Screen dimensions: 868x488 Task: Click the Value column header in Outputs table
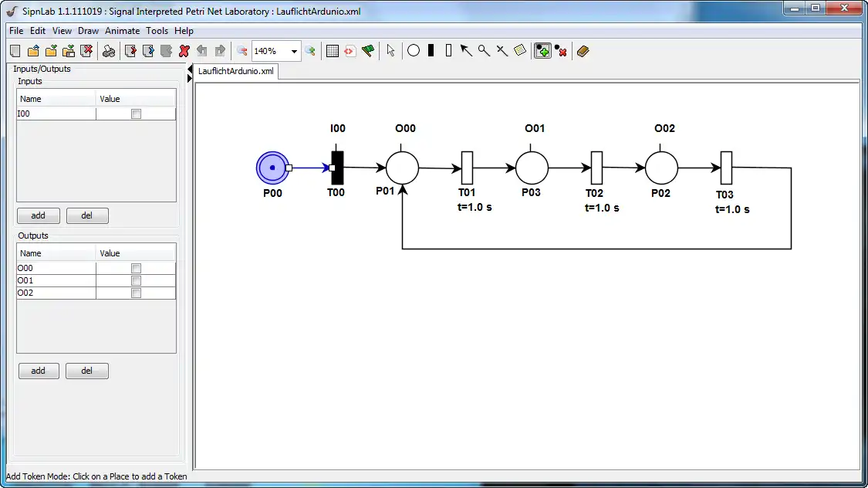tap(136, 253)
